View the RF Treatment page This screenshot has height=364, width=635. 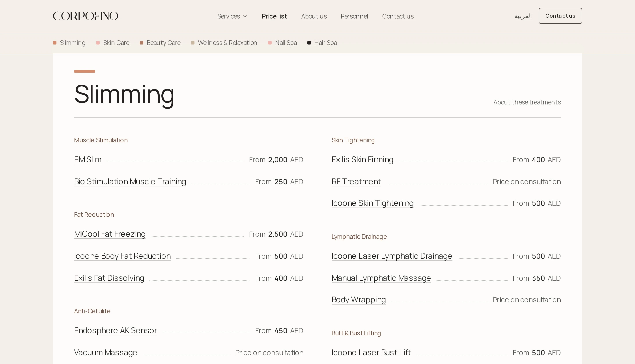[356, 182]
